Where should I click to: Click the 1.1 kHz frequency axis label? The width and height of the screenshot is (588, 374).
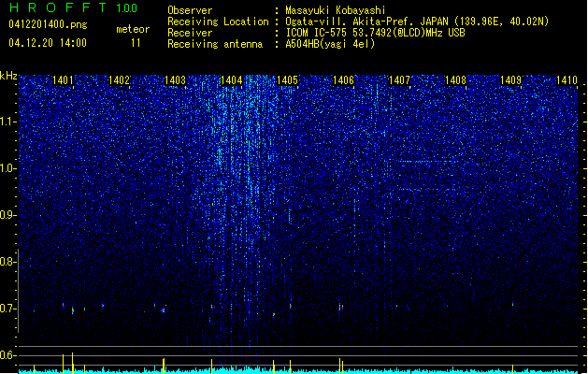(x=8, y=122)
